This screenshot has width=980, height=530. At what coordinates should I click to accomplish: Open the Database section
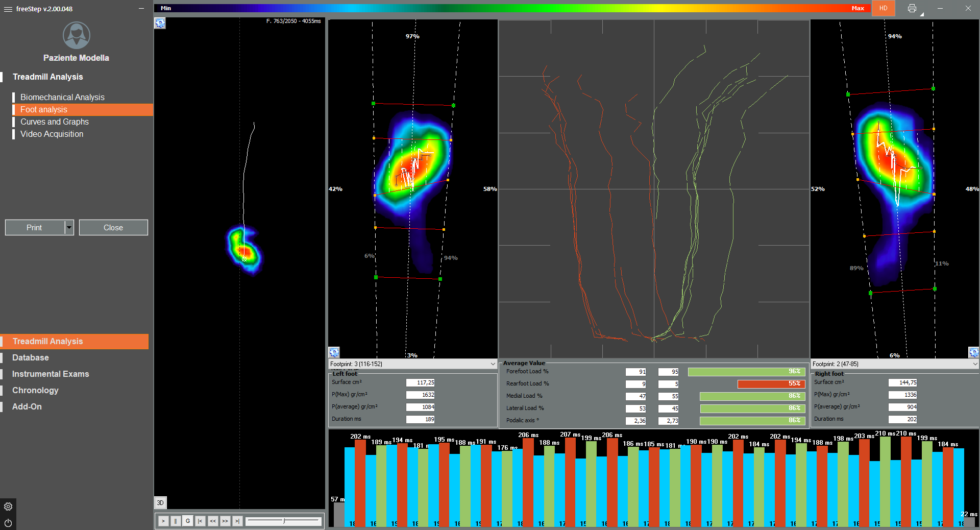point(31,357)
